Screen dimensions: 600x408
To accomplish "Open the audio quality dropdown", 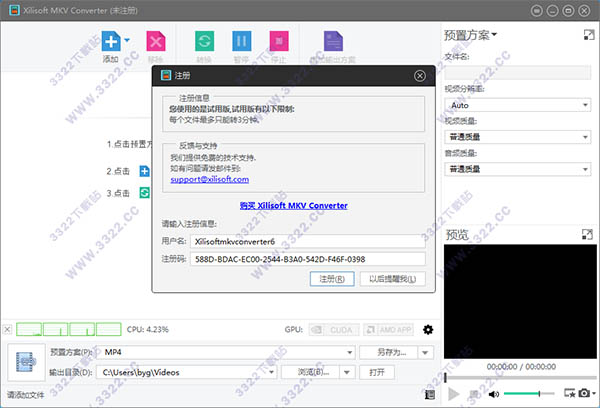I will tap(518, 169).
